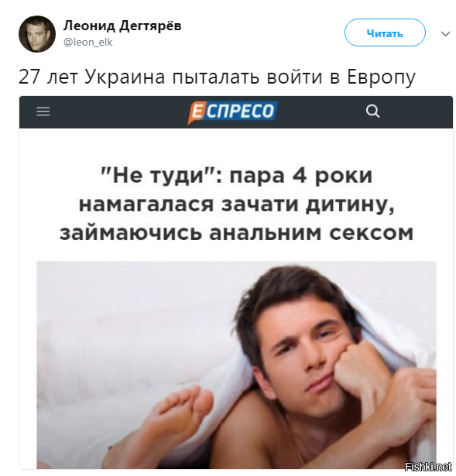The image size is (456, 476).
Task: Click the article photo of the man
Action: coord(236,365)
